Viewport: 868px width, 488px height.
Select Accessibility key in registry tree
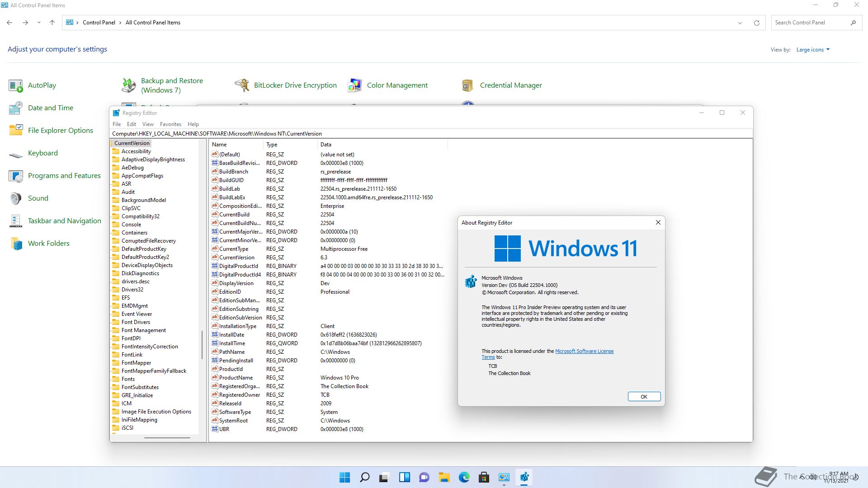click(136, 151)
